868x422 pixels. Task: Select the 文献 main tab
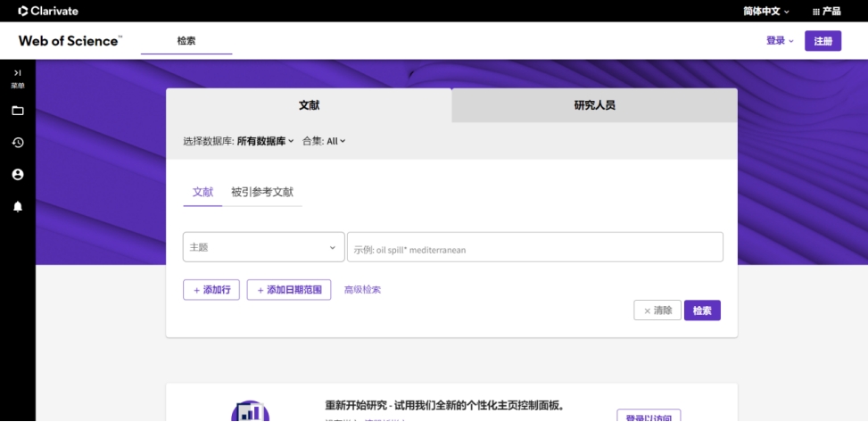309,105
